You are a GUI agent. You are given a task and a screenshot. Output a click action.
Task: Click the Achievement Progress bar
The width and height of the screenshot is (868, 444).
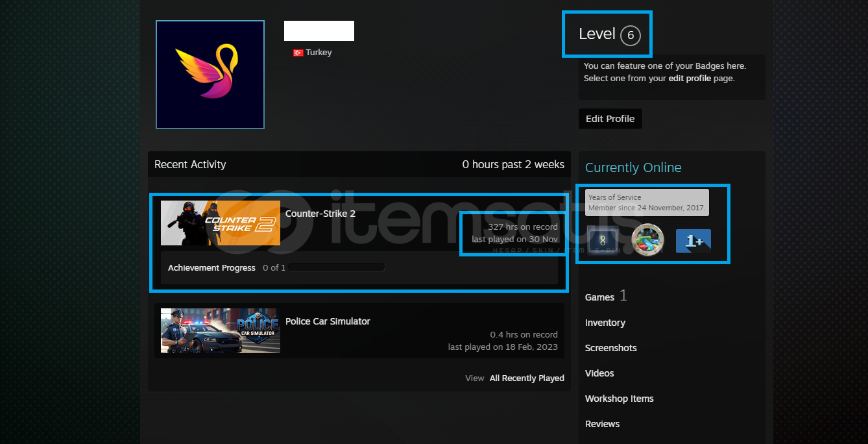click(337, 267)
